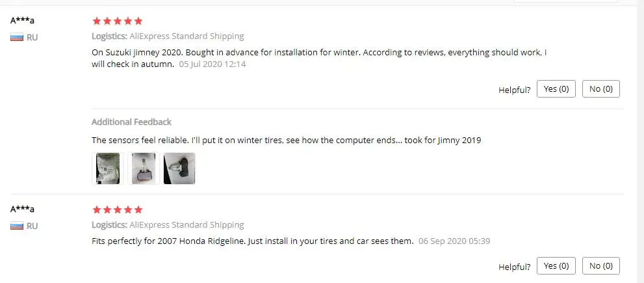This screenshot has height=283, width=644.
Task: Vote No on the Honda Ridgeline review
Action: tap(601, 265)
